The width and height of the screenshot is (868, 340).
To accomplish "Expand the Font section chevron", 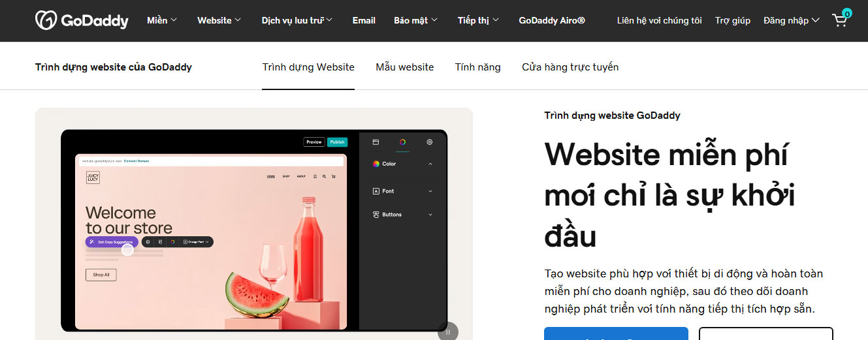I will [430, 191].
